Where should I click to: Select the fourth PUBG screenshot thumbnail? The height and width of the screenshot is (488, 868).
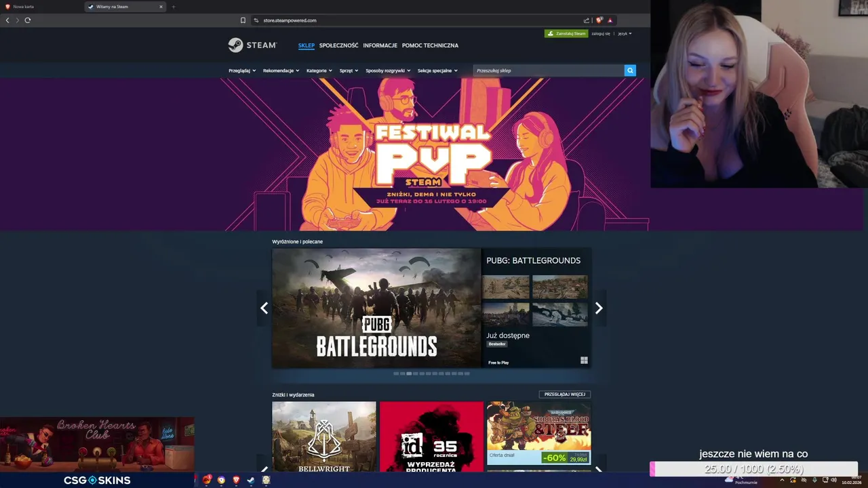click(560, 314)
